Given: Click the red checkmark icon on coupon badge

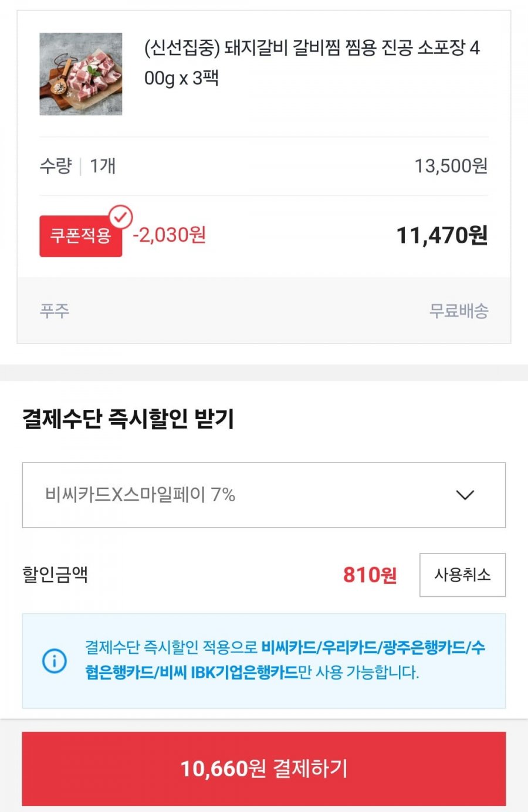Looking at the screenshot, I should pos(121,218).
